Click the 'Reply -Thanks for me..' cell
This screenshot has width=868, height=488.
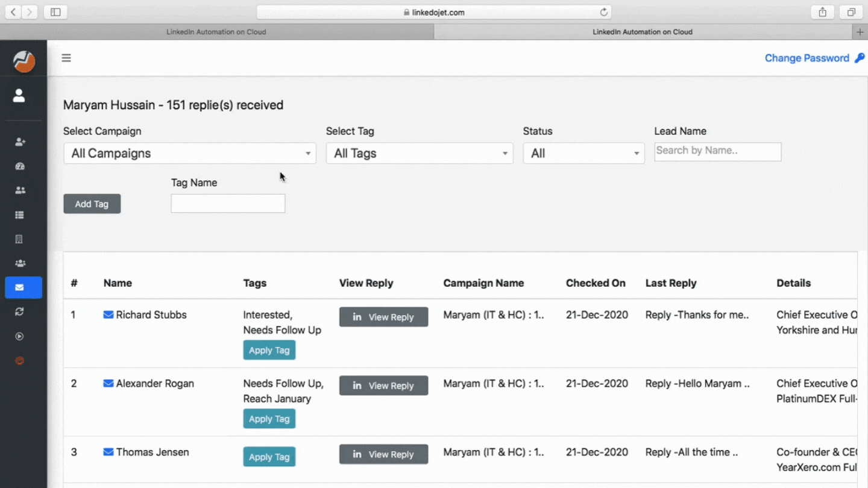coord(697,314)
